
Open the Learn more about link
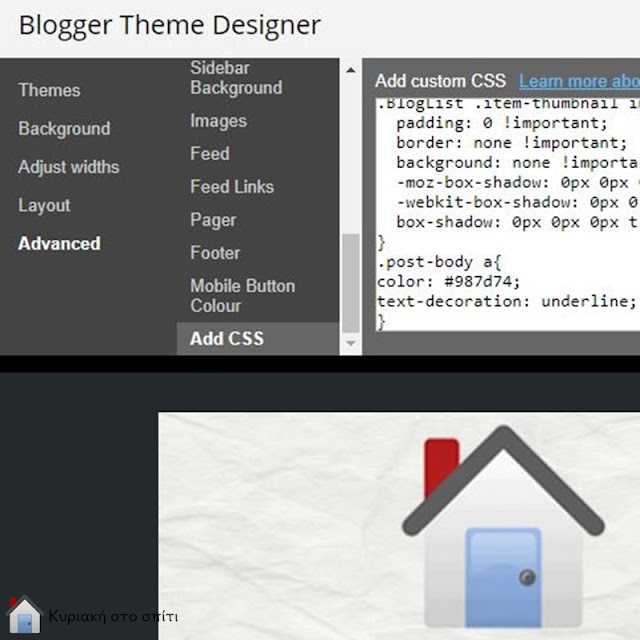tap(579, 81)
